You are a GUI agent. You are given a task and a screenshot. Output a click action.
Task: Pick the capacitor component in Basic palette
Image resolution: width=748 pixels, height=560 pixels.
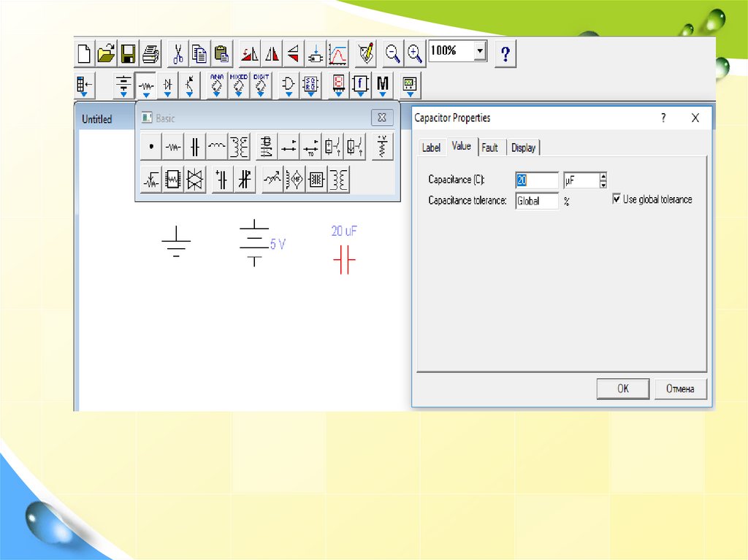coord(194,147)
